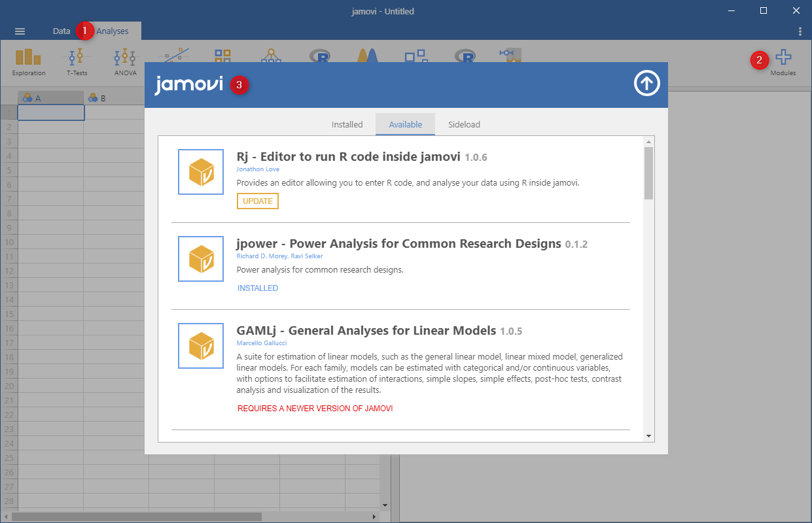Viewport: 812px width, 523px height.
Task: Open the Exploration analyses menu
Action: pyautogui.click(x=28, y=62)
